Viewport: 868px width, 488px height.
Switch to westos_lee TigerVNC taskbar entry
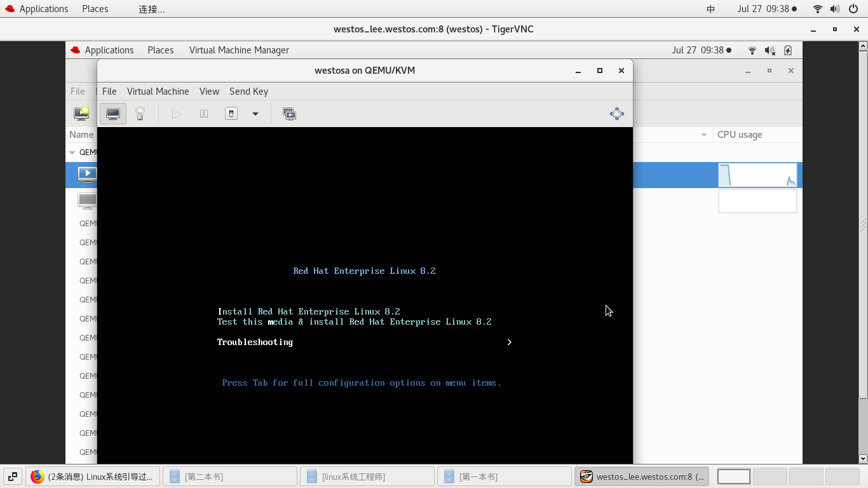click(642, 477)
